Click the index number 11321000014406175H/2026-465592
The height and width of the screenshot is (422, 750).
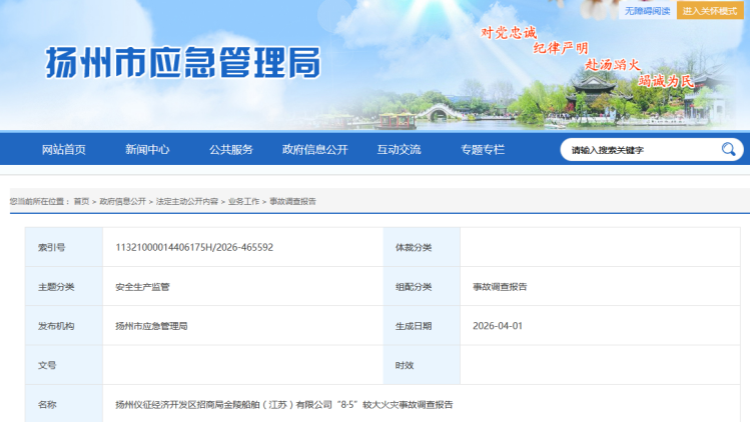[194, 247]
